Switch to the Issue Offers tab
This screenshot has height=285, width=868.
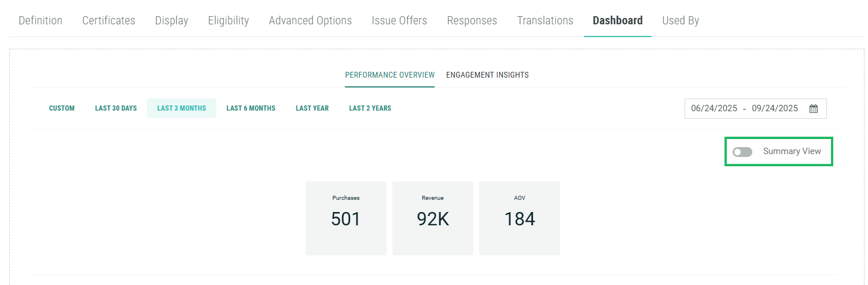pos(399,20)
